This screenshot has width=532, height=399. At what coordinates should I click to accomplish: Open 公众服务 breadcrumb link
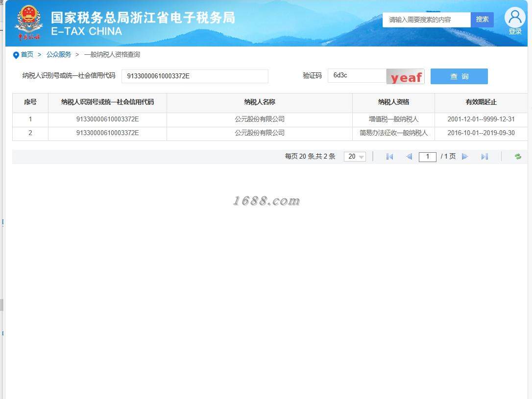59,54
